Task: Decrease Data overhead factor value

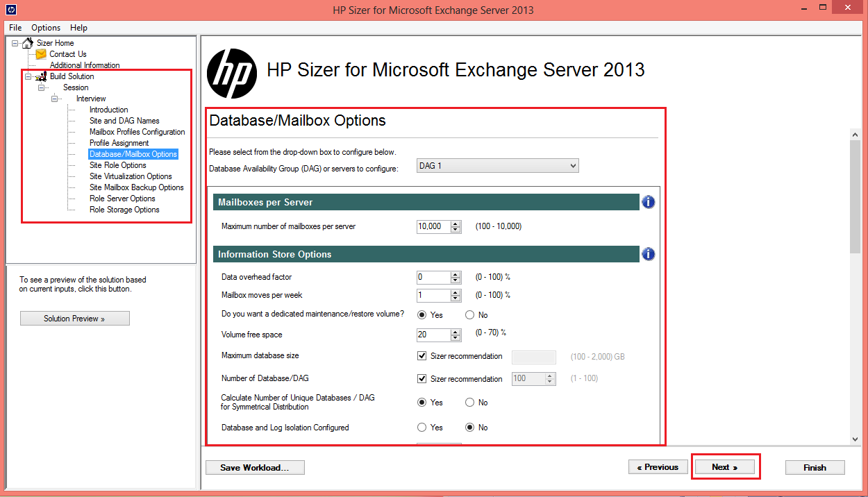Action: coord(456,280)
